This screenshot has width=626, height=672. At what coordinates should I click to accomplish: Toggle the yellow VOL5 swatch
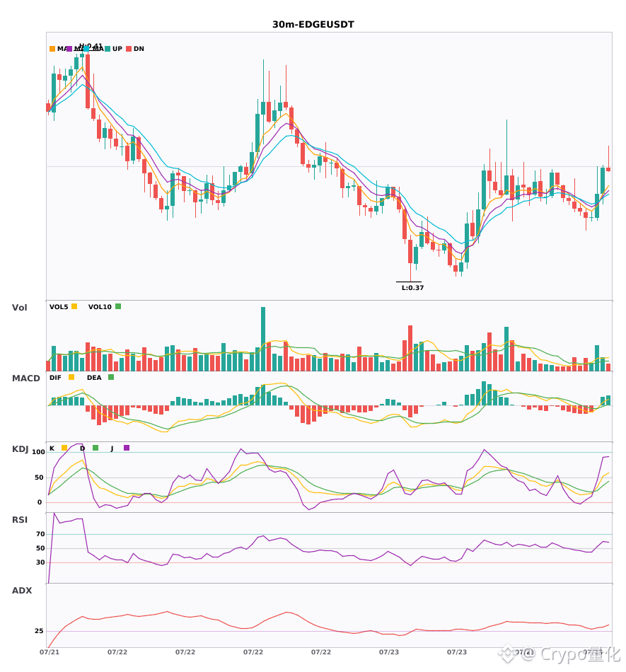74,306
